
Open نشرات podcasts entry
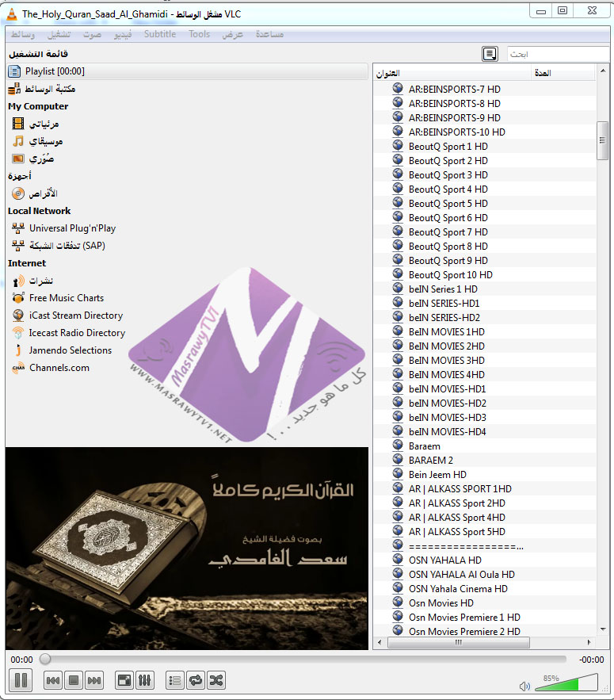click(x=33, y=281)
